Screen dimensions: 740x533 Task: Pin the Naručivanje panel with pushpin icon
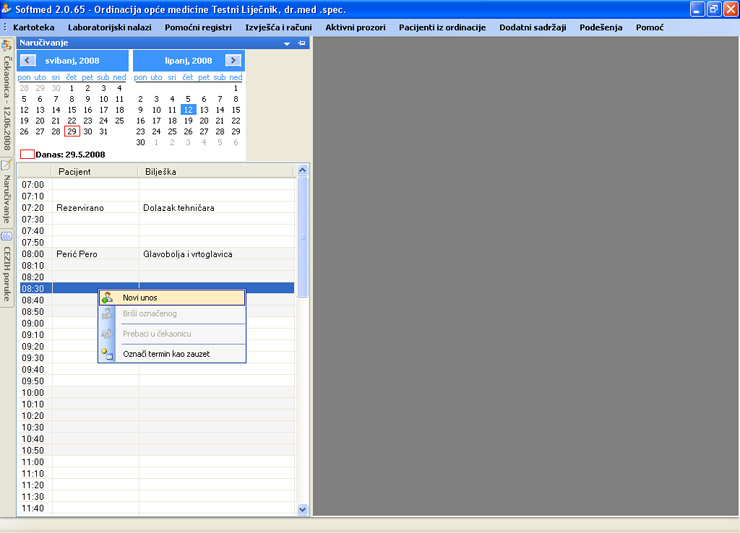pos(302,44)
